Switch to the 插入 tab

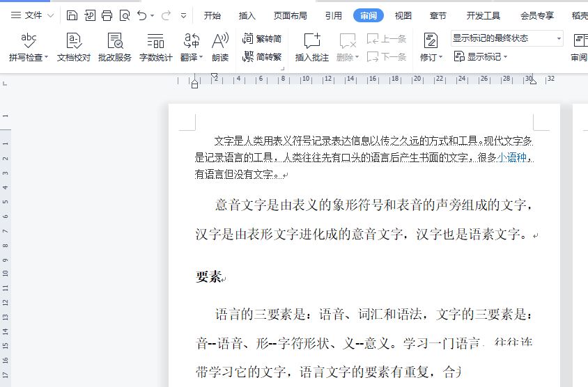pyautogui.click(x=247, y=15)
